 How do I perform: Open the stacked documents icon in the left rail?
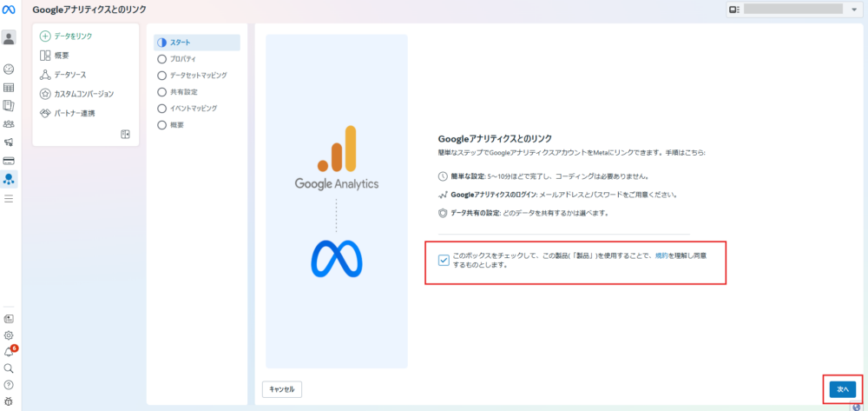pos(9,105)
